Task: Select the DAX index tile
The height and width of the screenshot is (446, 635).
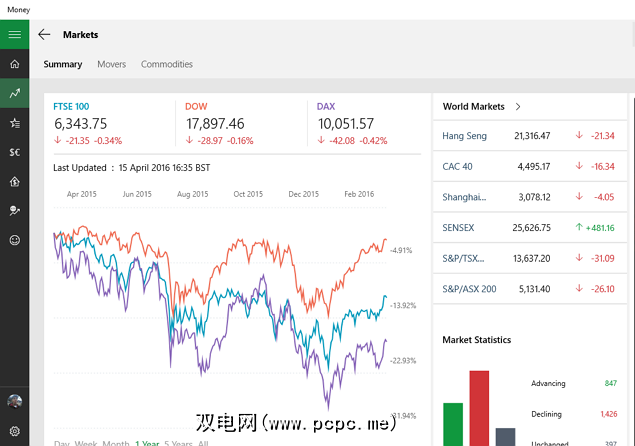Action: click(x=326, y=106)
